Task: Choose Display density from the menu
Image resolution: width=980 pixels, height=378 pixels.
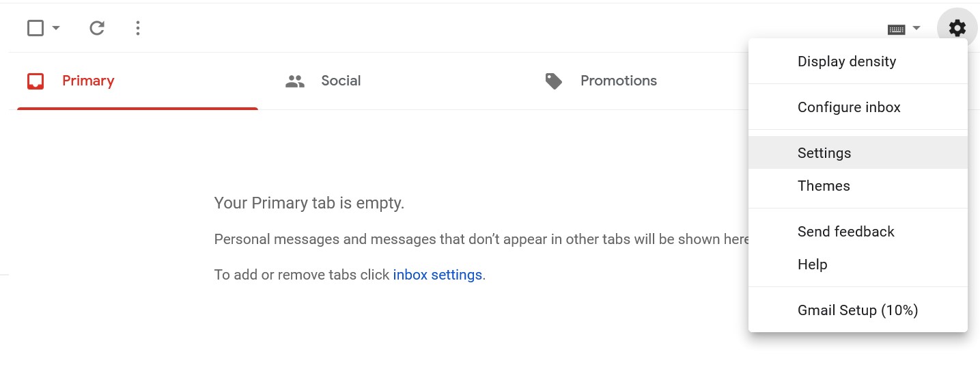Action: tap(858, 62)
